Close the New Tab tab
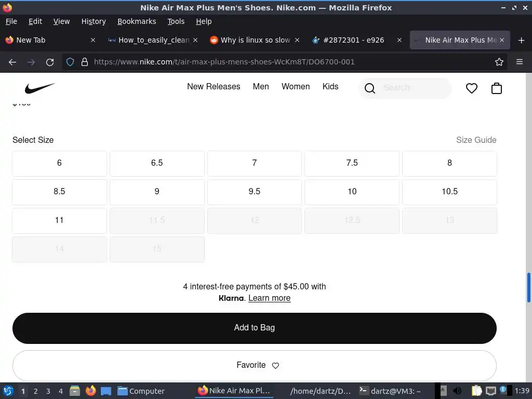This screenshot has width=532, height=399. (92, 40)
